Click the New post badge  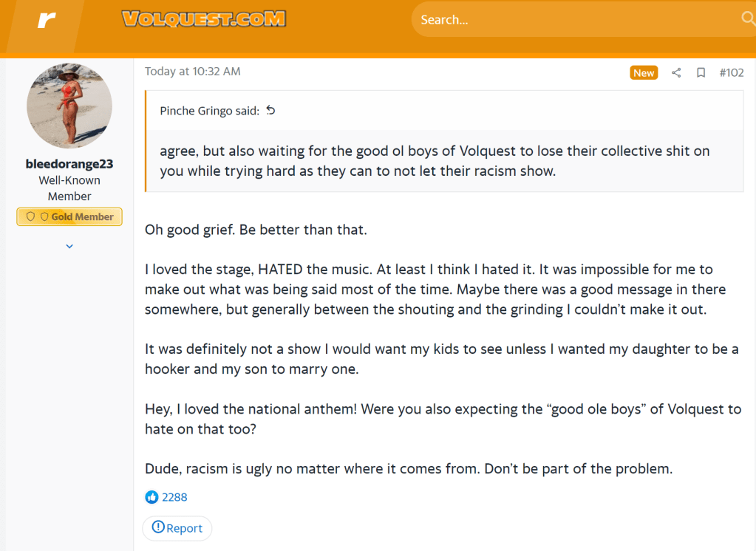coord(644,72)
